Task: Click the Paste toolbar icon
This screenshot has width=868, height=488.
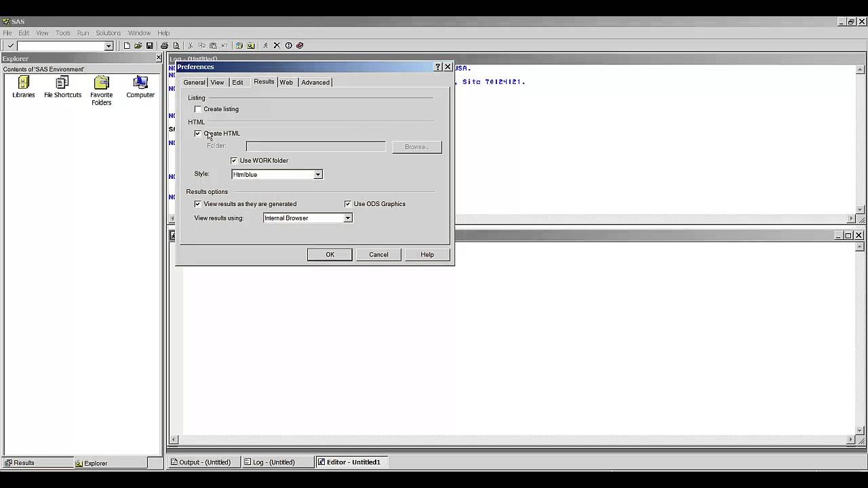Action: click(213, 45)
